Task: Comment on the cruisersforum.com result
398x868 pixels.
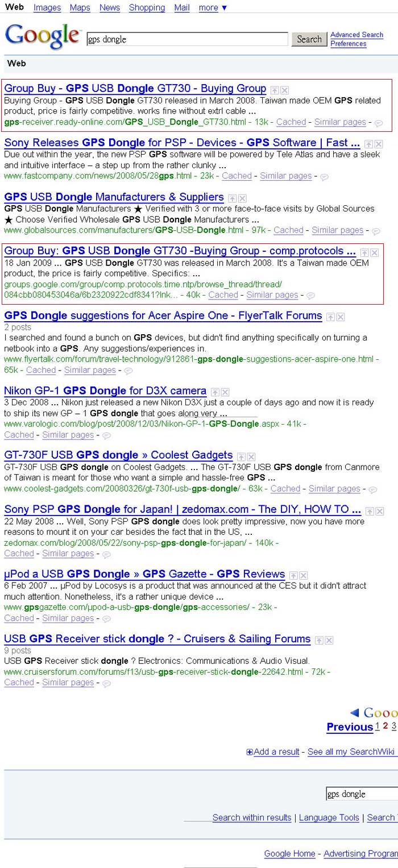Action: pyautogui.click(x=106, y=683)
